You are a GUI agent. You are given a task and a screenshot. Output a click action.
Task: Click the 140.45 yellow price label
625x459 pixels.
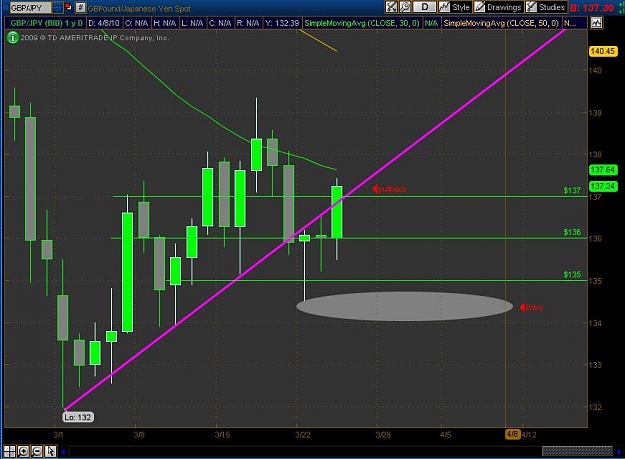coord(603,51)
